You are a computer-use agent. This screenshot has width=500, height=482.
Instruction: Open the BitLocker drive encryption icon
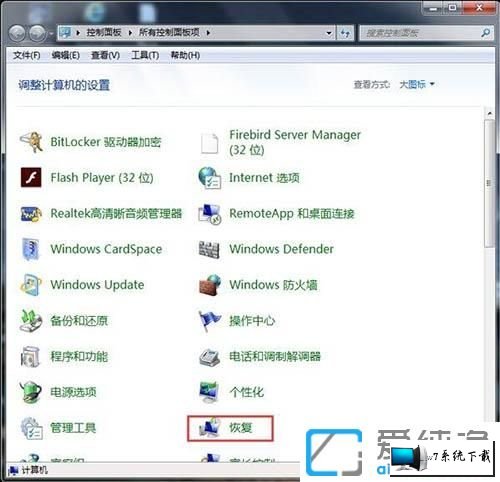[x=31, y=142]
